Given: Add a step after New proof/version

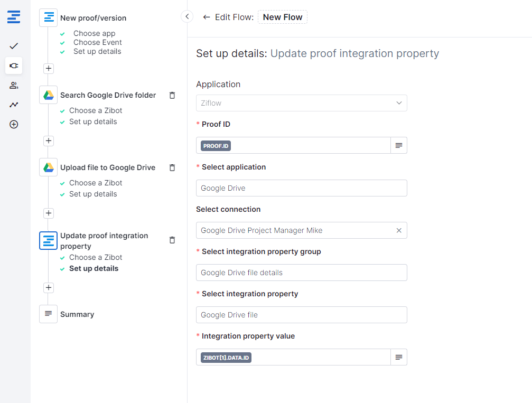Looking at the screenshot, I should pyautogui.click(x=49, y=68).
